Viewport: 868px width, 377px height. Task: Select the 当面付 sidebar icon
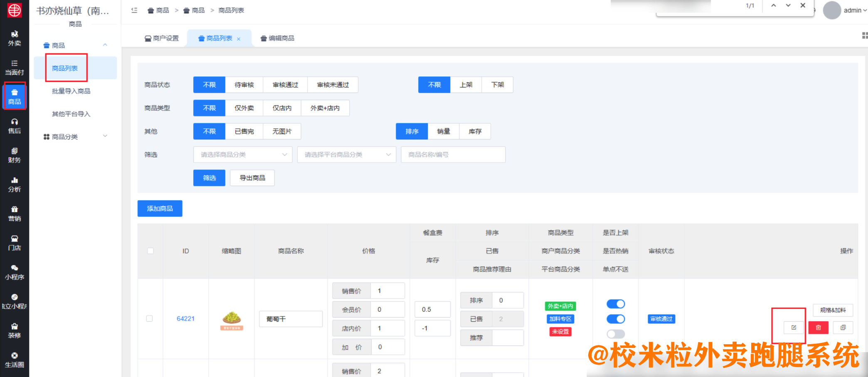[15, 67]
